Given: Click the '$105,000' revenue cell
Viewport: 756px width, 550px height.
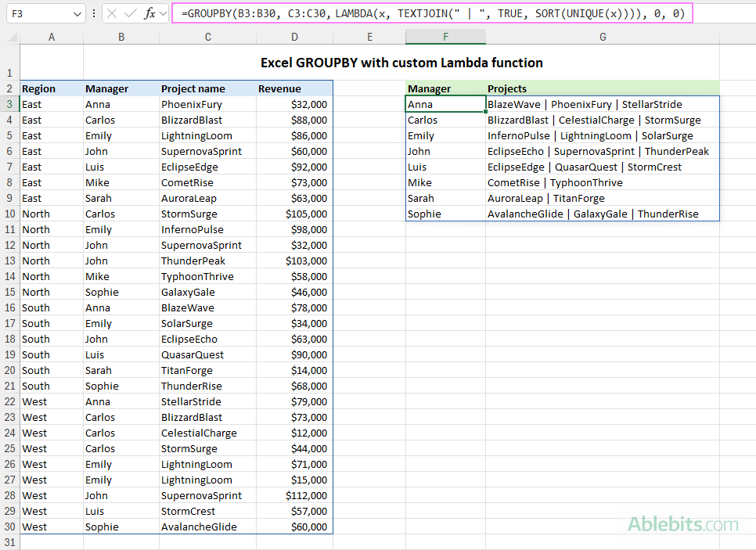Looking at the screenshot, I should [x=294, y=214].
